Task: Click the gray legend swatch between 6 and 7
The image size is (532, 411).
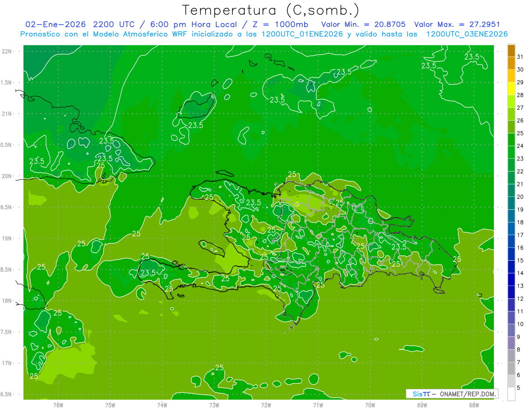Action: point(511,368)
